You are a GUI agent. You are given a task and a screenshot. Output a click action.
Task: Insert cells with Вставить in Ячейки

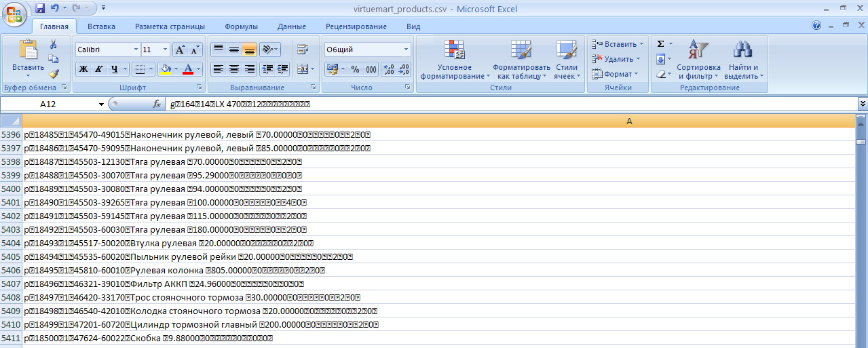[x=618, y=44]
